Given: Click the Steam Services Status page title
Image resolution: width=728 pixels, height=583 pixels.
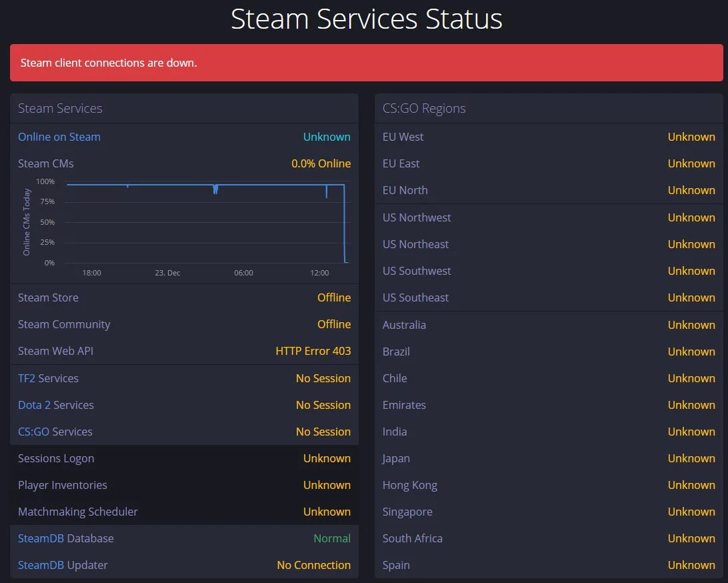Looking at the screenshot, I should pyautogui.click(x=366, y=19).
